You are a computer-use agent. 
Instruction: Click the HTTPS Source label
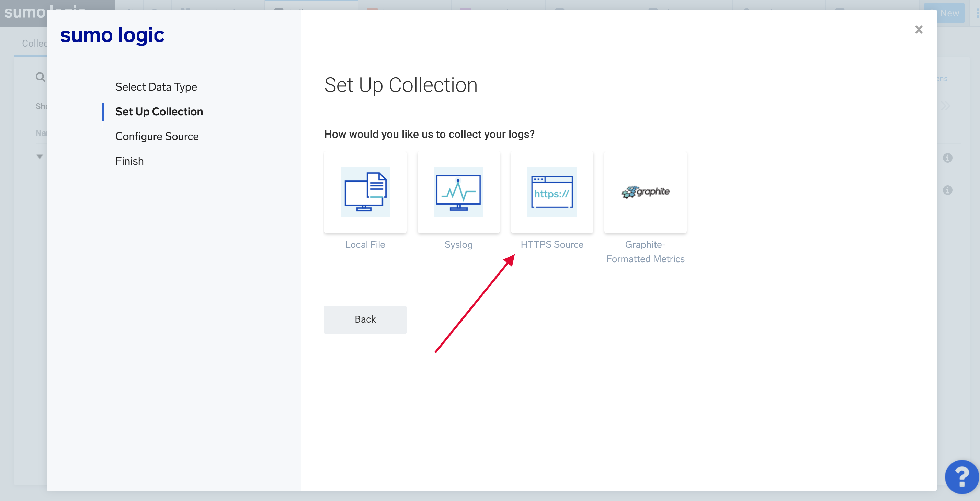(x=551, y=244)
